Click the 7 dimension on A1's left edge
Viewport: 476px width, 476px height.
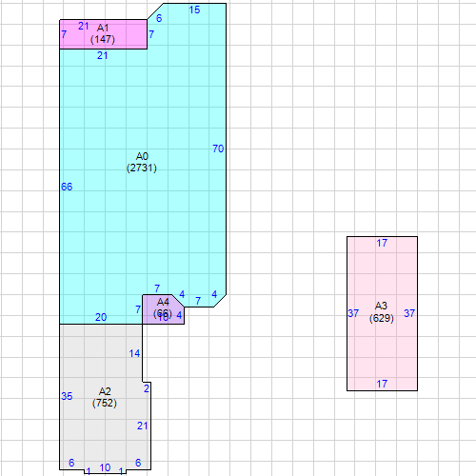[x=64, y=34]
